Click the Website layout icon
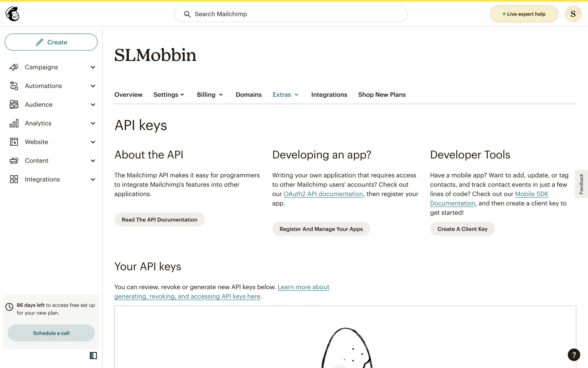 click(x=14, y=142)
